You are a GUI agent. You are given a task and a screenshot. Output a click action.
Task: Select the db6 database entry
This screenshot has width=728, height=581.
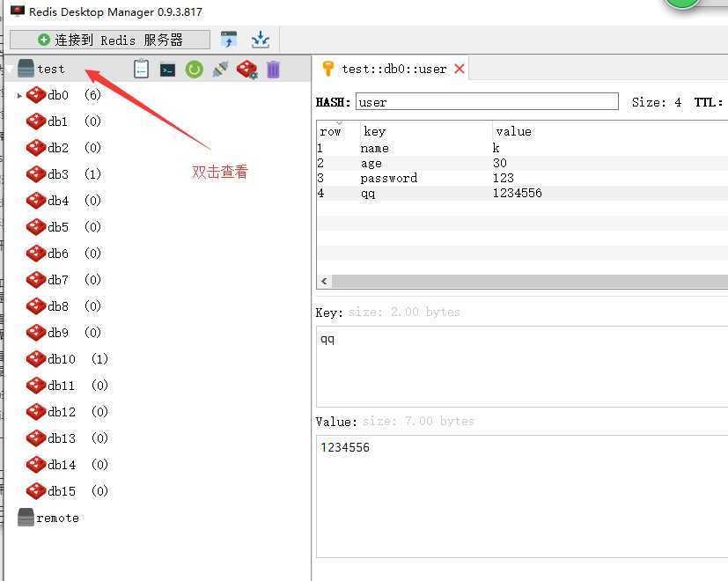(63, 254)
